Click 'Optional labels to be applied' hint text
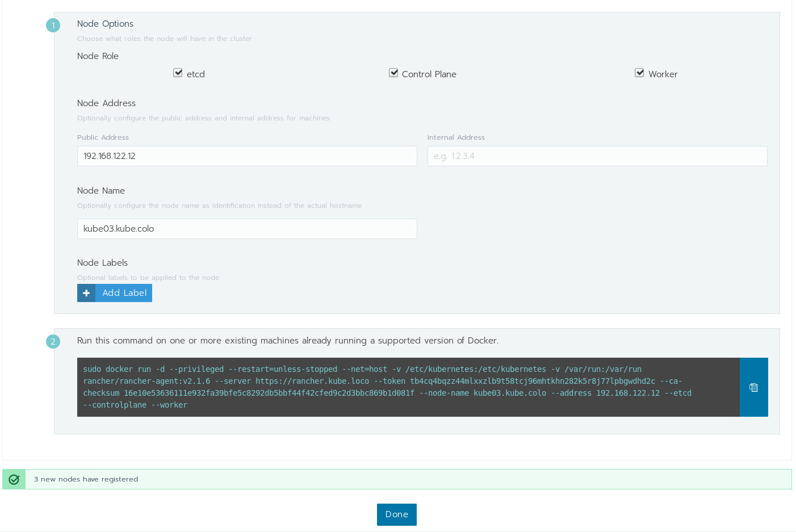796x532 pixels. coord(148,278)
